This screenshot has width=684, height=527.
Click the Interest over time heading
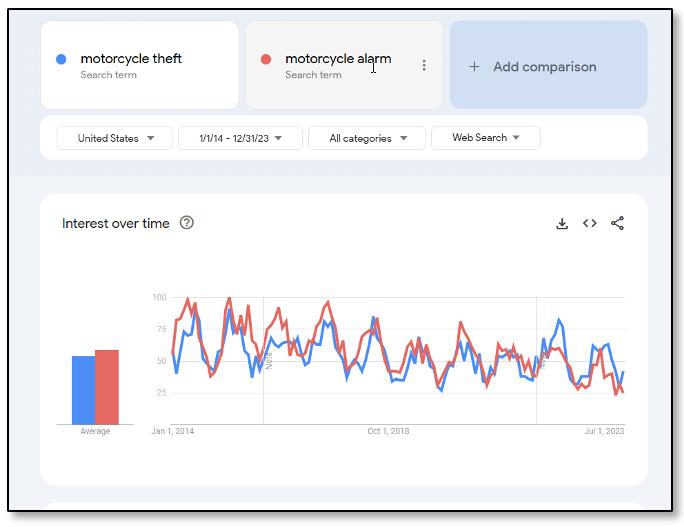[x=115, y=223]
